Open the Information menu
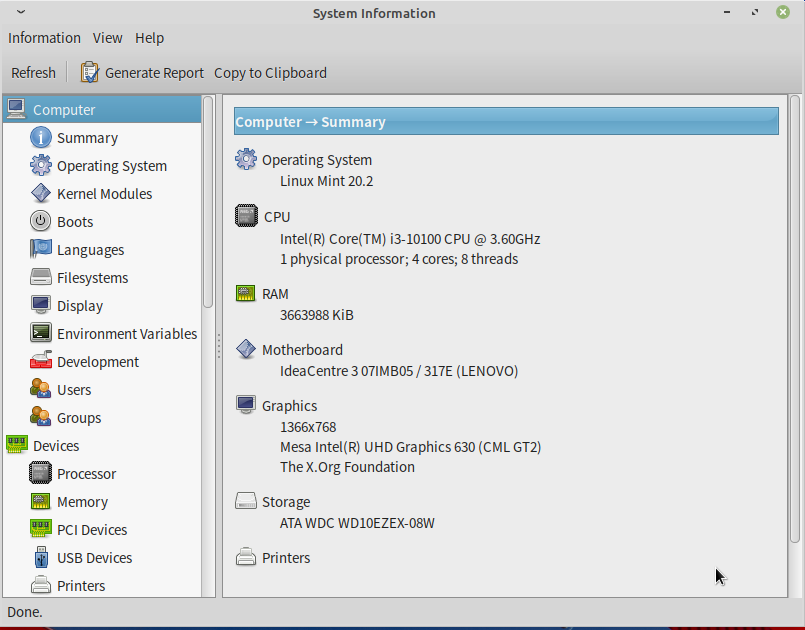 pyautogui.click(x=44, y=38)
